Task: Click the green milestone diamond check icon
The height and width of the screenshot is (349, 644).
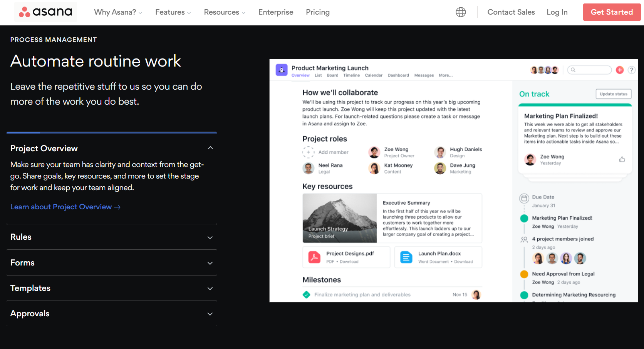Action: pyautogui.click(x=307, y=295)
